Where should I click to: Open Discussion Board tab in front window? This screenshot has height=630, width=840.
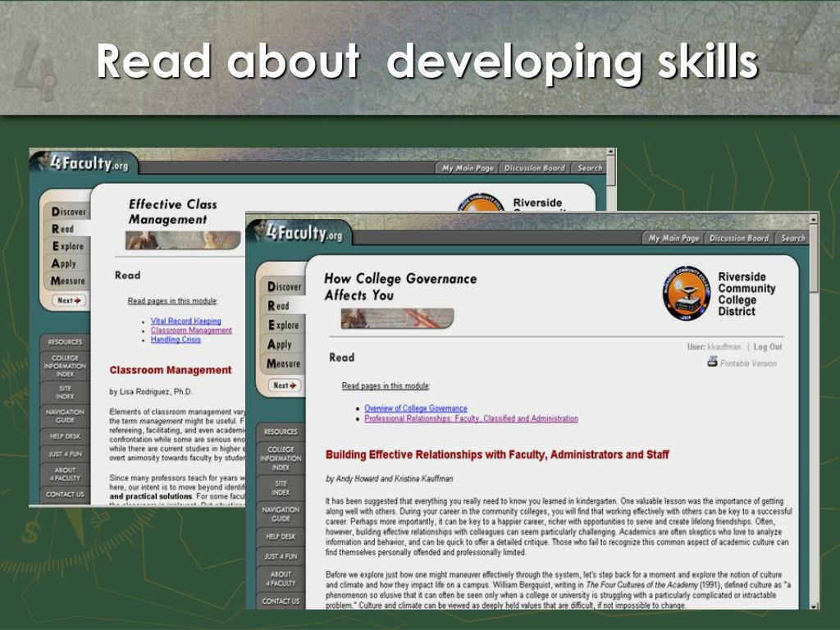739,239
